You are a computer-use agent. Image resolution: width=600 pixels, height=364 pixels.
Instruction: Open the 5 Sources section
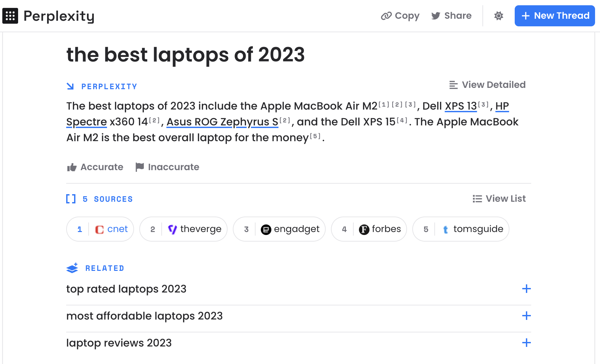click(99, 199)
